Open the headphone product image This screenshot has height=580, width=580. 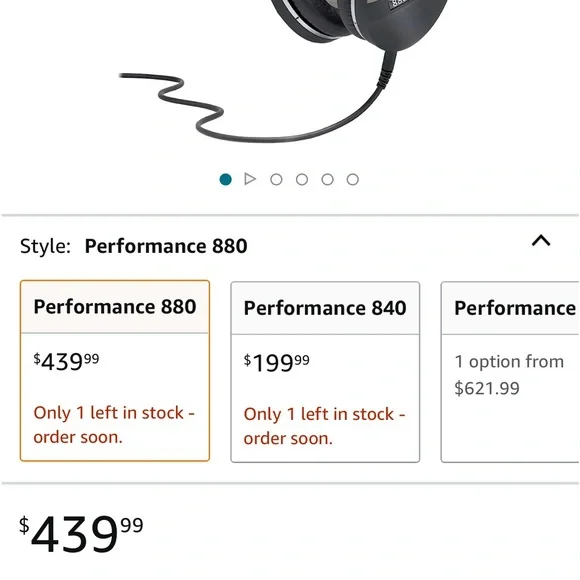point(281,72)
